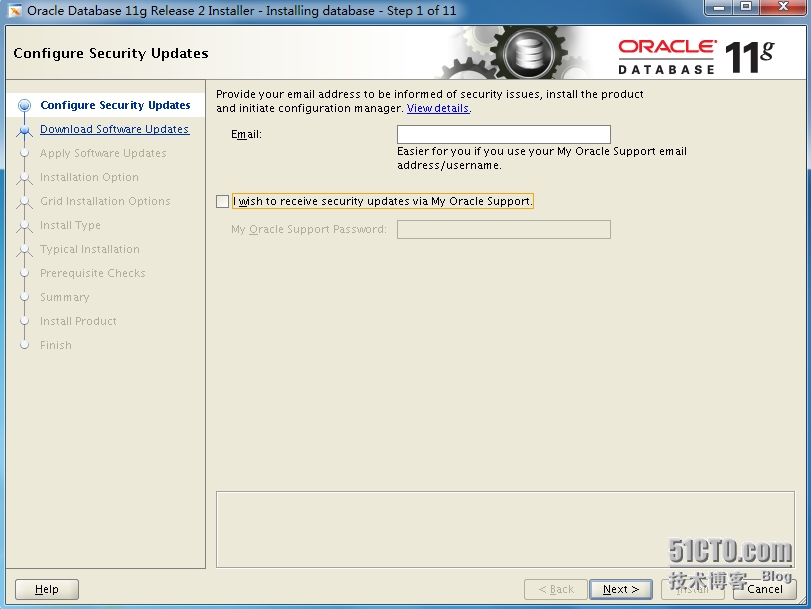
Task: Open the View details link
Action: point(438,108)
